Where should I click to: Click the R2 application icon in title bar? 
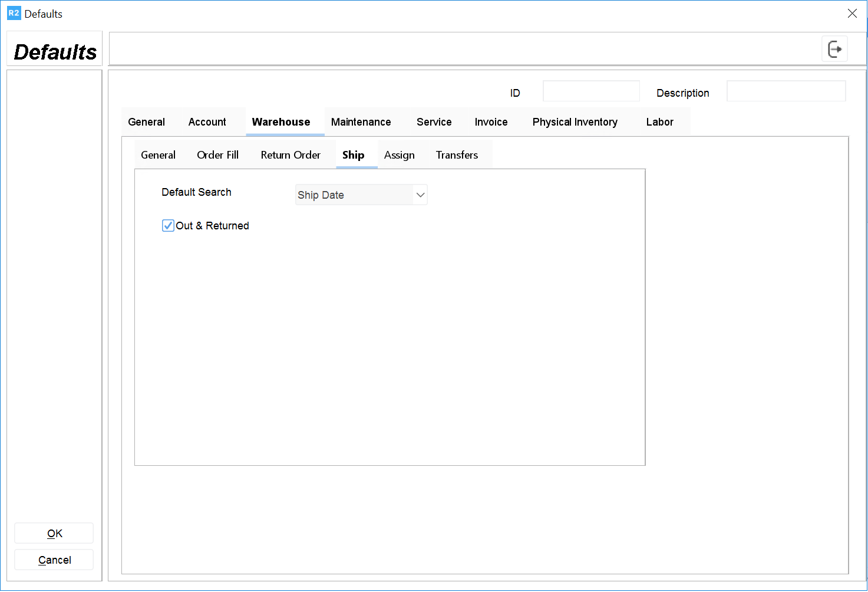pos(14,14)
